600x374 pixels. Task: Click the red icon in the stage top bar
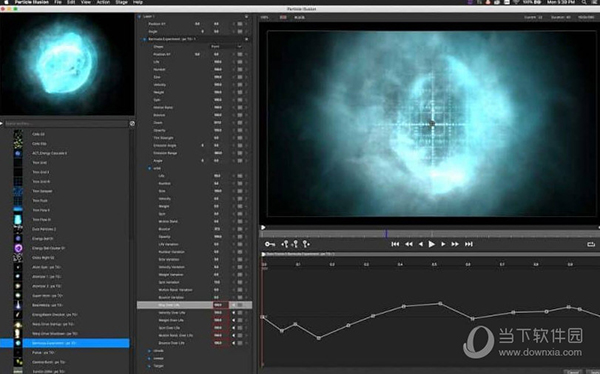[283, 18]
